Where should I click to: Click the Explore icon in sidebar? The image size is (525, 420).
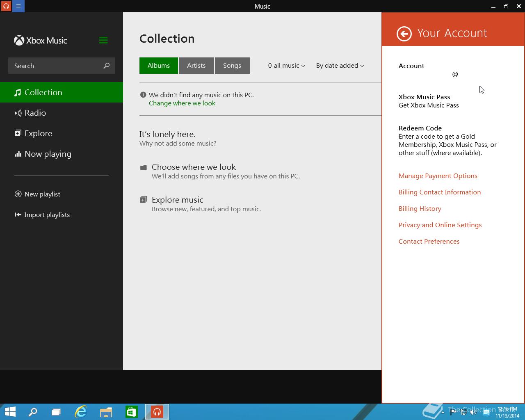click(18, 133)
